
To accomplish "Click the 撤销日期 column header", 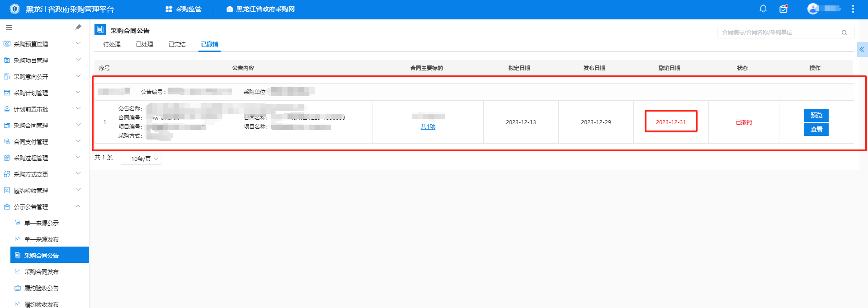I will click(669, 68).
